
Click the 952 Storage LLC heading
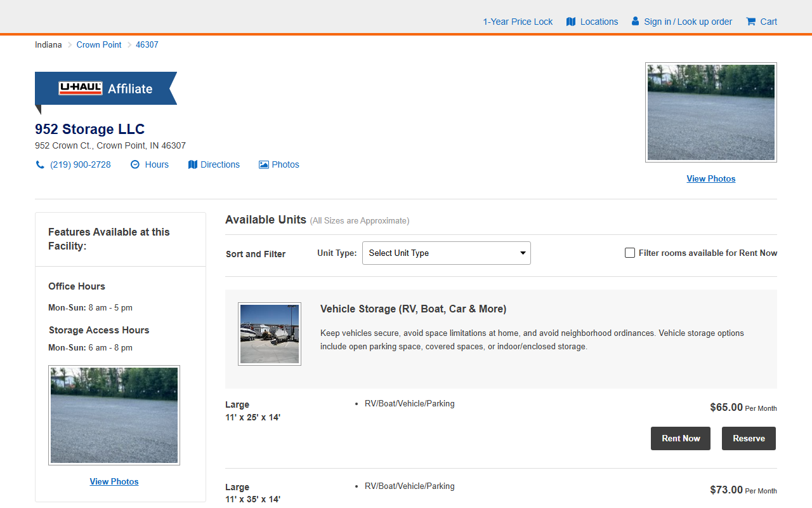pos(90,130)
